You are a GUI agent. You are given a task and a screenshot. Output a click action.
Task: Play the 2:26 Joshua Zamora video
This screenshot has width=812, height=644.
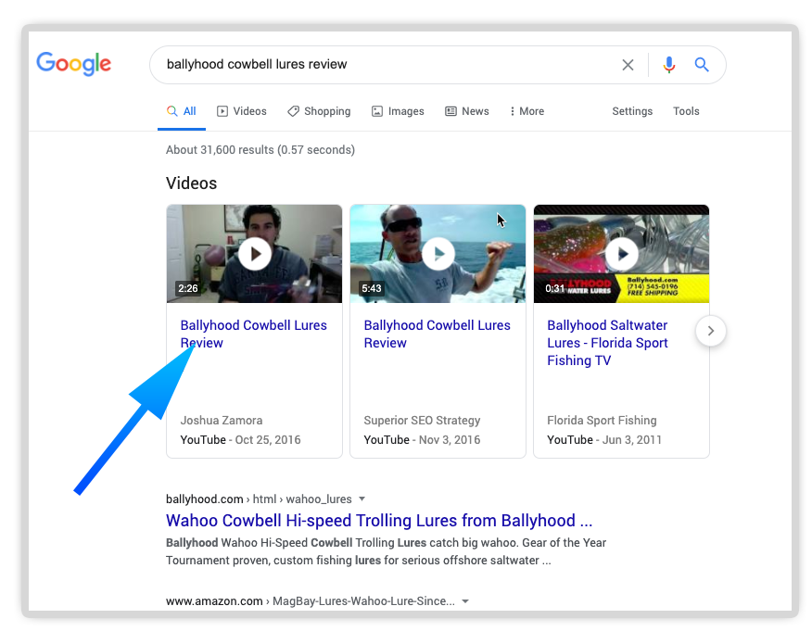pos(254,253)
